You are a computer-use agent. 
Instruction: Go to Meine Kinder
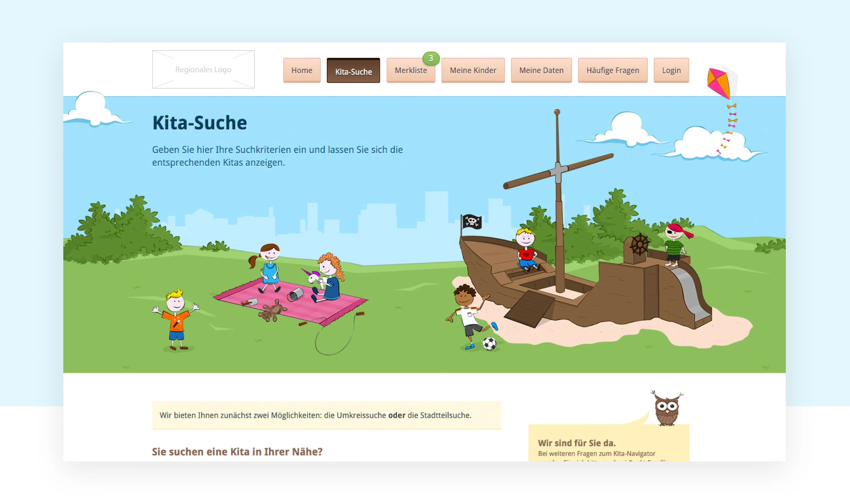click(473, 71)
